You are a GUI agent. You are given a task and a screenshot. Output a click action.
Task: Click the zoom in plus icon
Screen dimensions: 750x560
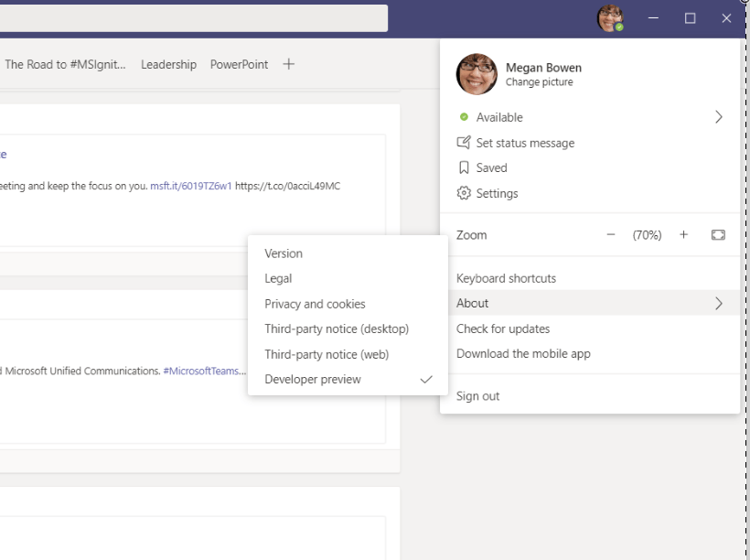683,235
